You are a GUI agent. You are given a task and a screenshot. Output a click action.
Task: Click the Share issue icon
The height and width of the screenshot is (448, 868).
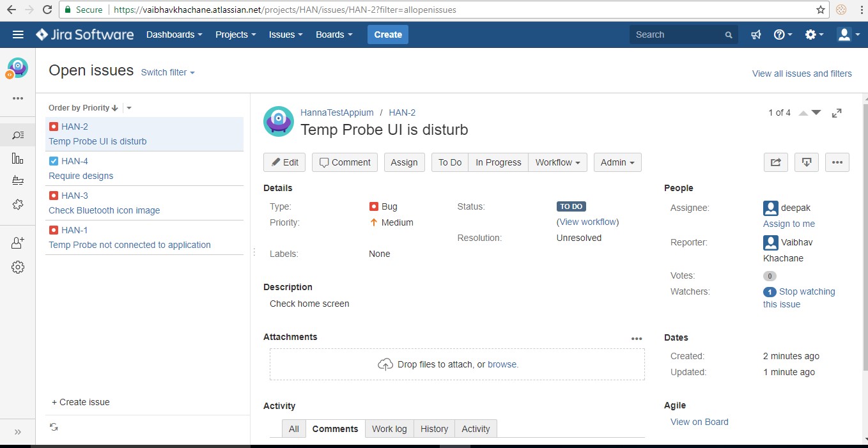coord(775,162)
